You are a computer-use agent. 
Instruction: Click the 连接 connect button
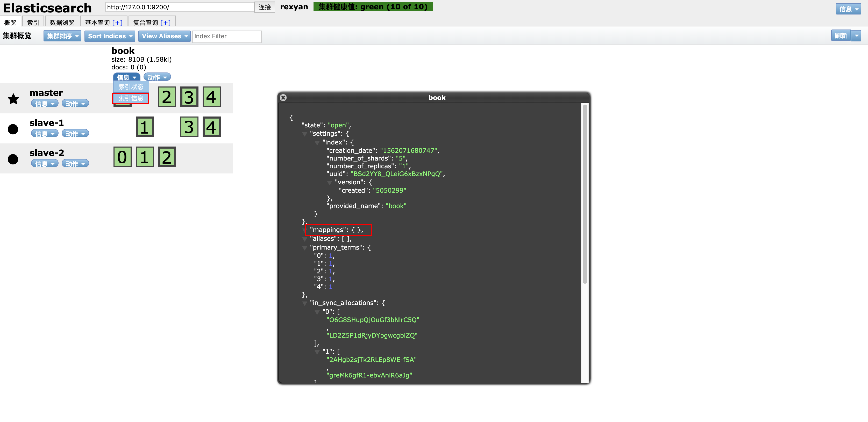coord(265,7)
